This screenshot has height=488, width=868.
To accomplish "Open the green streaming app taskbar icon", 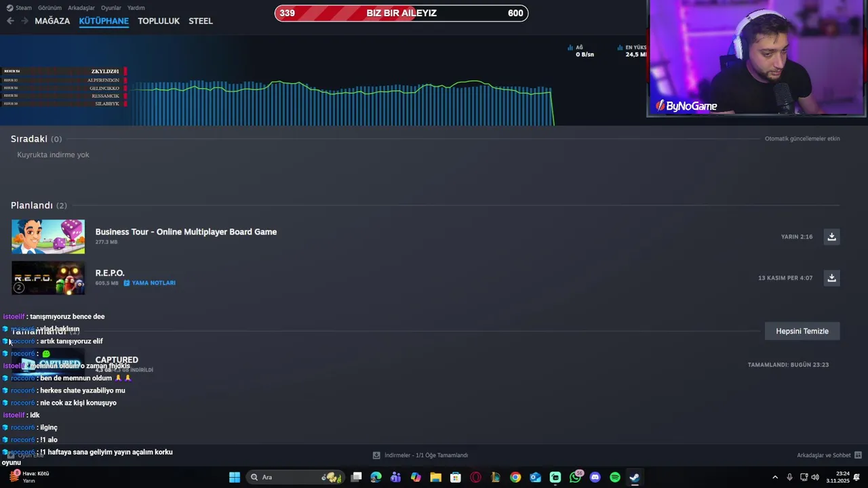I will point(555,477).
